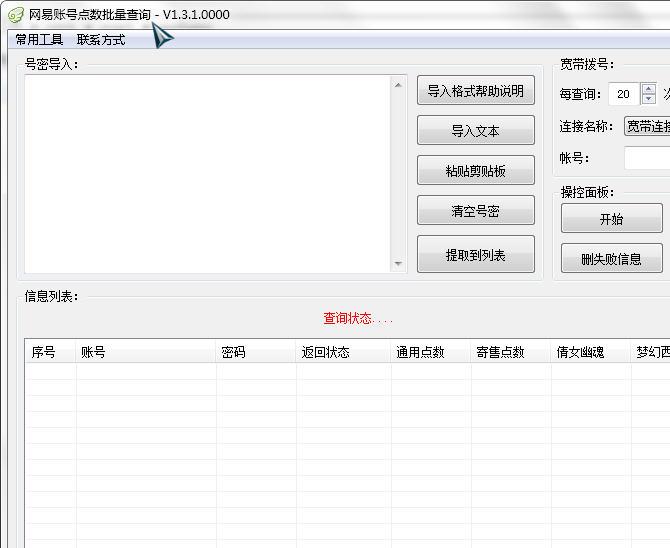
Task: Click the 导入格式帮助说明 button
Action: tap(476, 90)
